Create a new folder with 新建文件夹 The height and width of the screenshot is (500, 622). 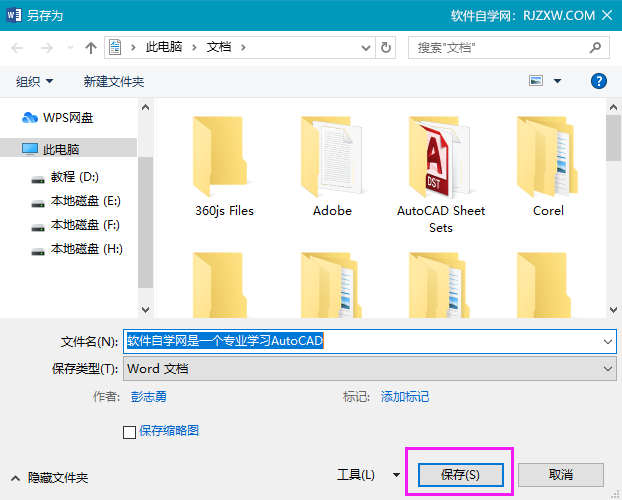[x=114, y=81]
